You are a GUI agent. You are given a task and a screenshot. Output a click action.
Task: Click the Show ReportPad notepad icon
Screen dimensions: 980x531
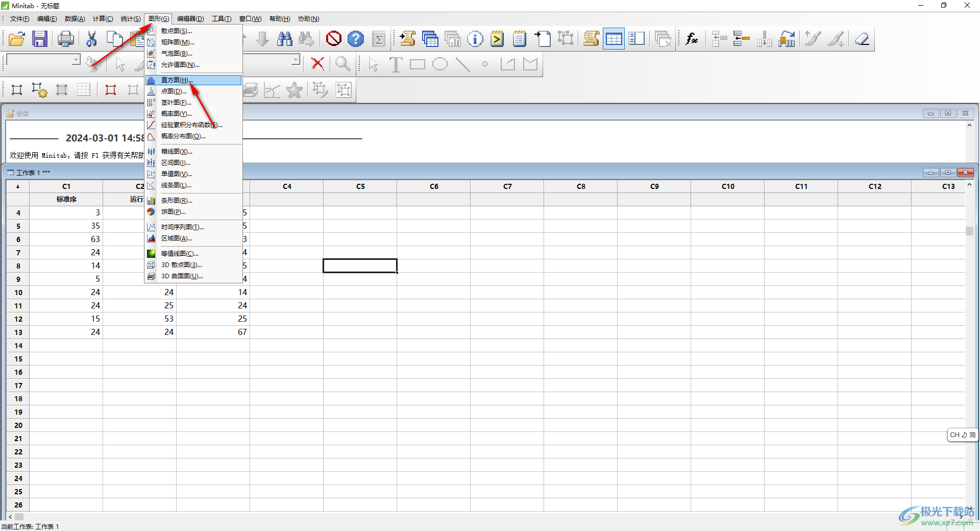(520, 39)
